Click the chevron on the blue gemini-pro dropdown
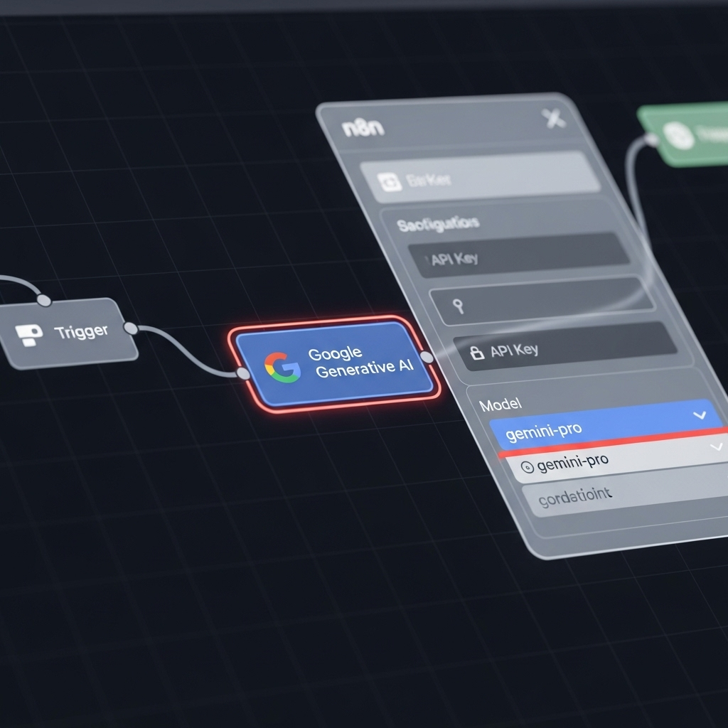This screenshot has width=728, height=728. [700, 414]
